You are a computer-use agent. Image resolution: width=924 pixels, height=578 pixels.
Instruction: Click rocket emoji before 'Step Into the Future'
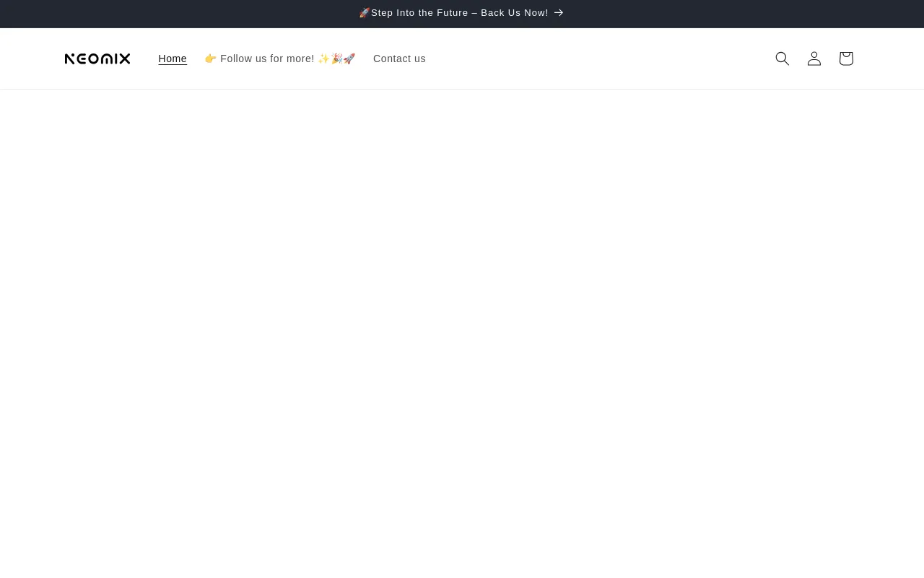point(365,13)
